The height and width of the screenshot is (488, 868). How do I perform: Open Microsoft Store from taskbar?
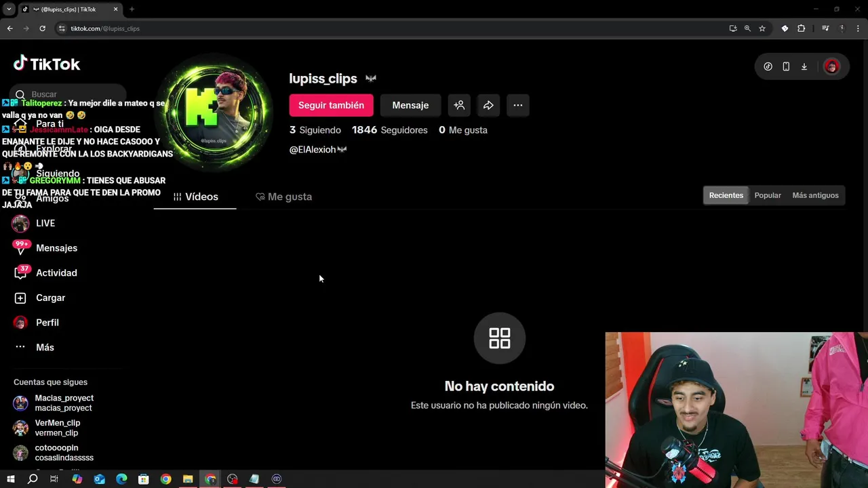143,479
